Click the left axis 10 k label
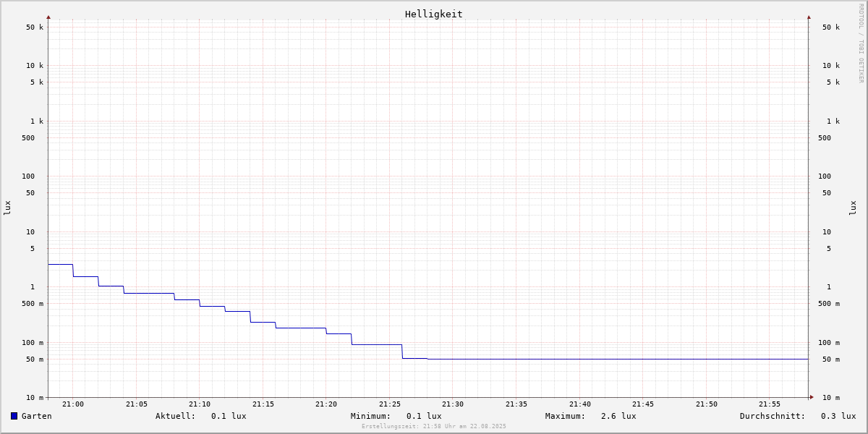 click(35, 66)
